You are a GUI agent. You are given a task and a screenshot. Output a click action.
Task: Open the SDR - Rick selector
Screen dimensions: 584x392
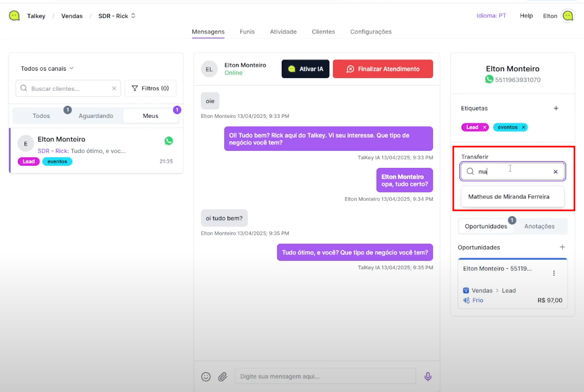tap(117, 16)
